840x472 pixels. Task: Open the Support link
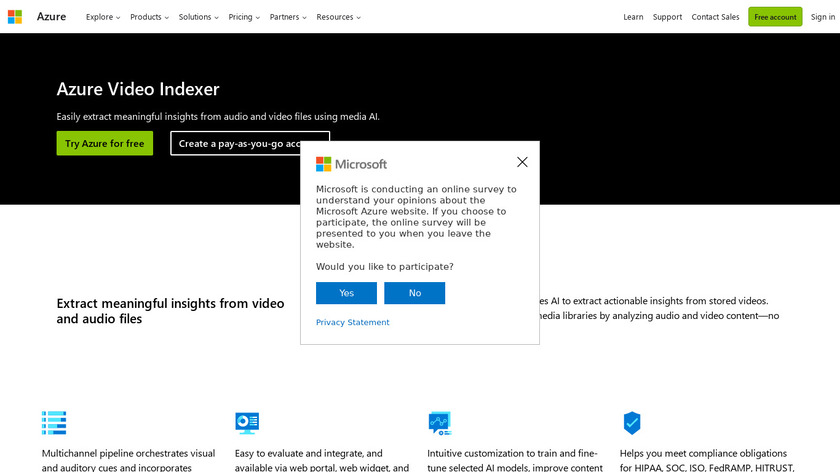(x=668, y=17)
